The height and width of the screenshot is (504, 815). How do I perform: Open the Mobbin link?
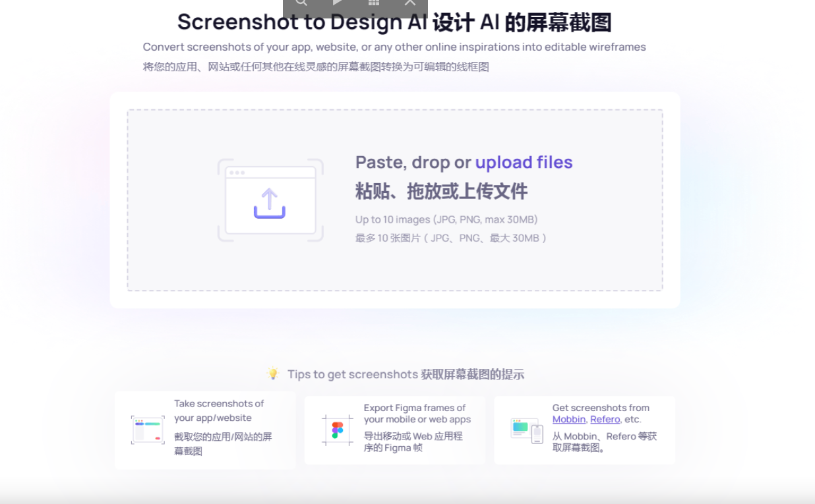[568, 419]
